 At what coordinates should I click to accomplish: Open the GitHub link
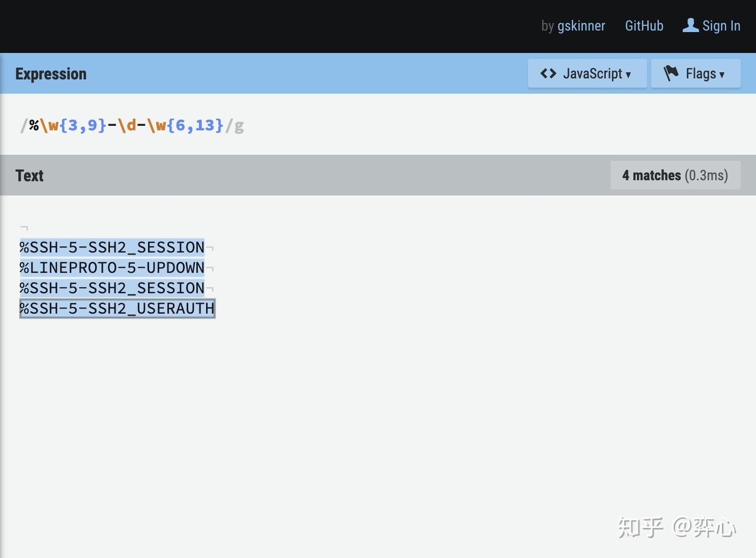tap(644, 26)
